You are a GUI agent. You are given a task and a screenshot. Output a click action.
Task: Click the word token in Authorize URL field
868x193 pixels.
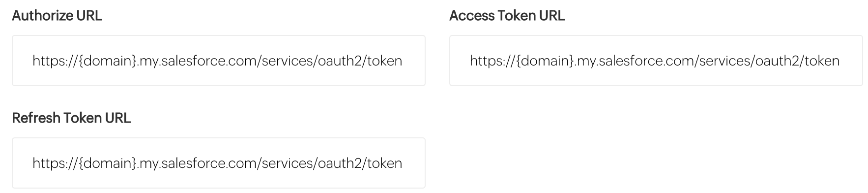385,61
